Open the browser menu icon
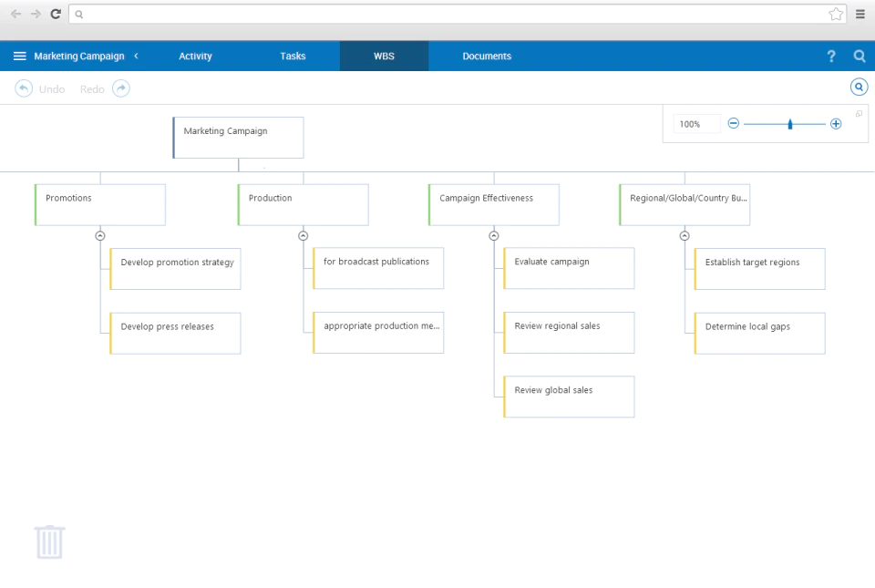875x588 pixels. [x=860, y=14]
